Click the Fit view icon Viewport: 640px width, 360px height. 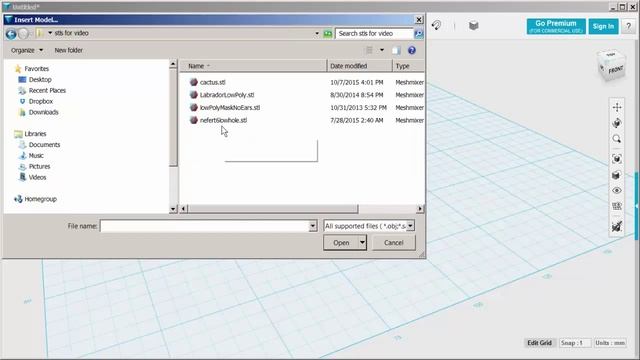point(617,159)
